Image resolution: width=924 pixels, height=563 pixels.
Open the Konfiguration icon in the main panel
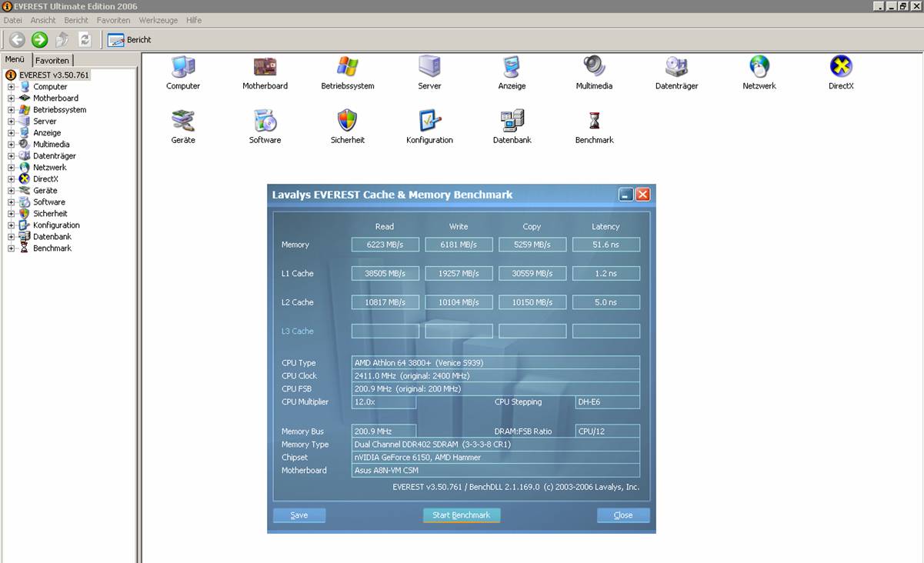click(x=429, y=121)
